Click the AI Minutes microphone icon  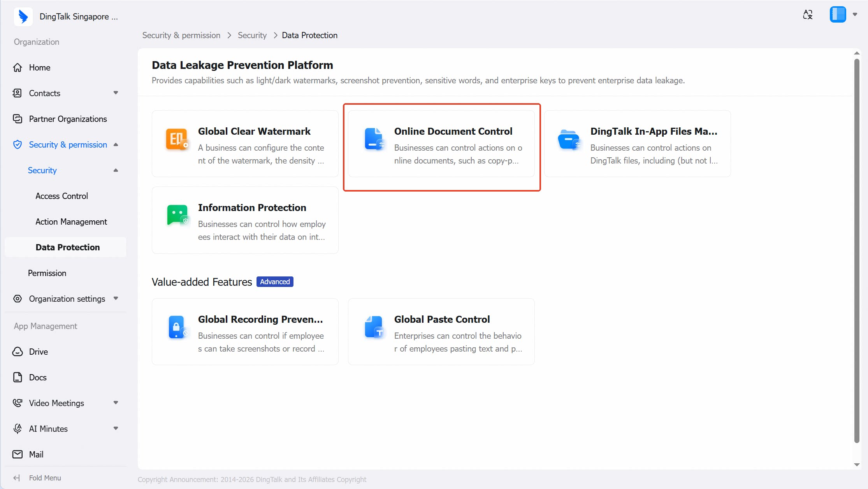pos(18,429)
